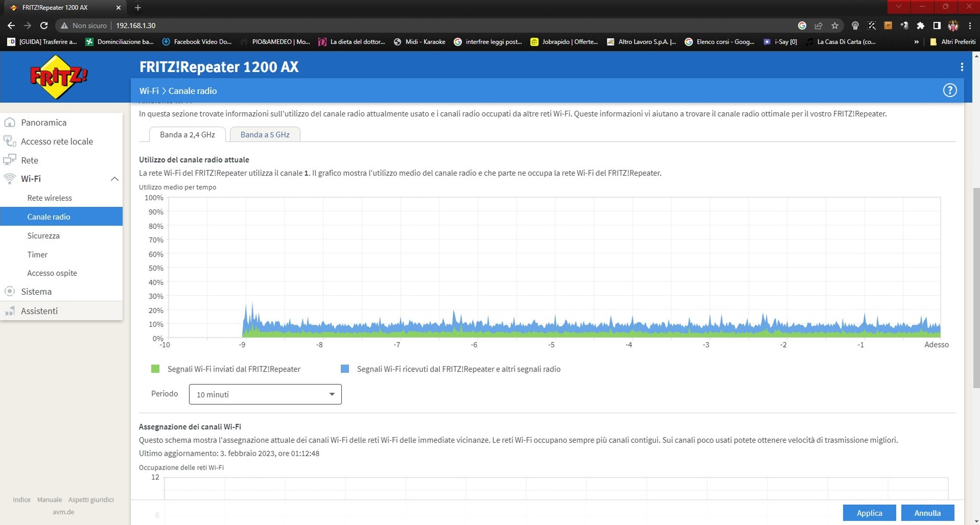The height and width of the screenshot is (525, 980).
Task: Open the Altri Preferiti bookmarks folder
Action: tap(952, 42)
